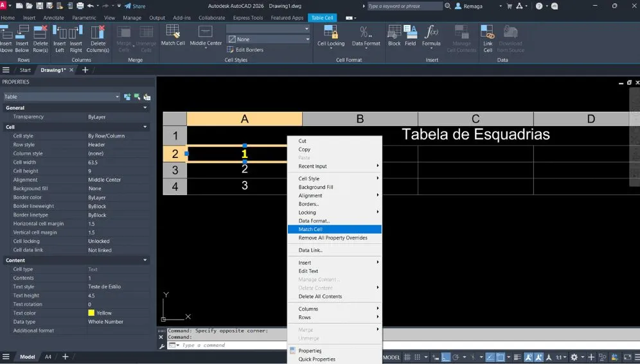Toggle lineweight display in status bar
The width and height of the screenshot is (640, 364).
click(x=516, y=357)
